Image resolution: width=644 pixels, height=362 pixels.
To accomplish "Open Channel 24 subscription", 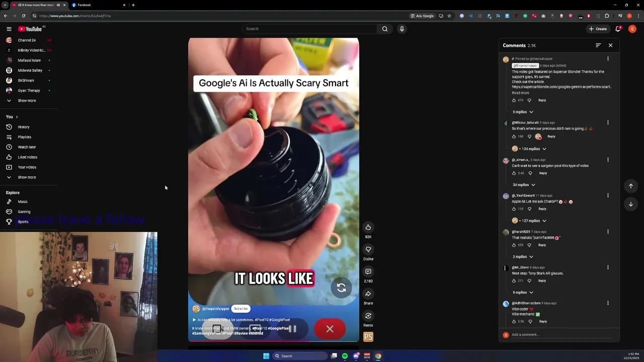I will [x=27, y=40].
